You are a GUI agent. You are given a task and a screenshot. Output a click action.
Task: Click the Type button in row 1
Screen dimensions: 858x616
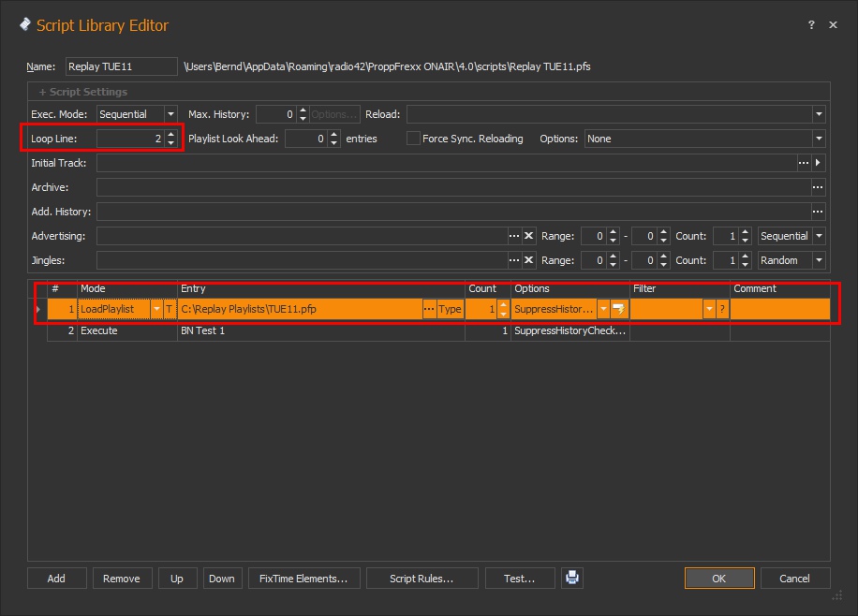point(450,309)
